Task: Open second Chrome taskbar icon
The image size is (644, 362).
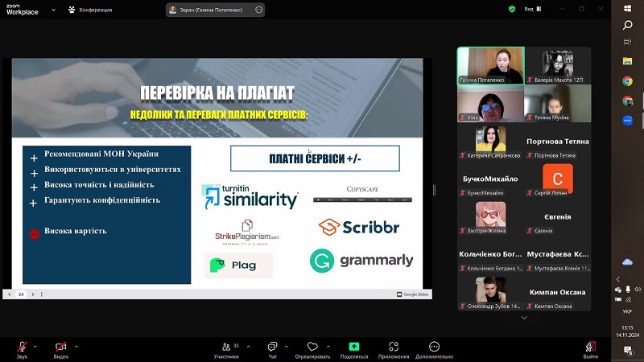Action: pos(627,101)
